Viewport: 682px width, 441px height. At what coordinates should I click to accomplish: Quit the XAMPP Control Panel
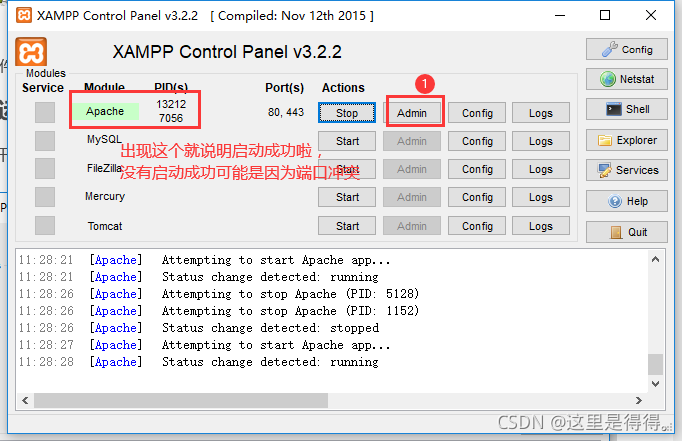point(626,232)
